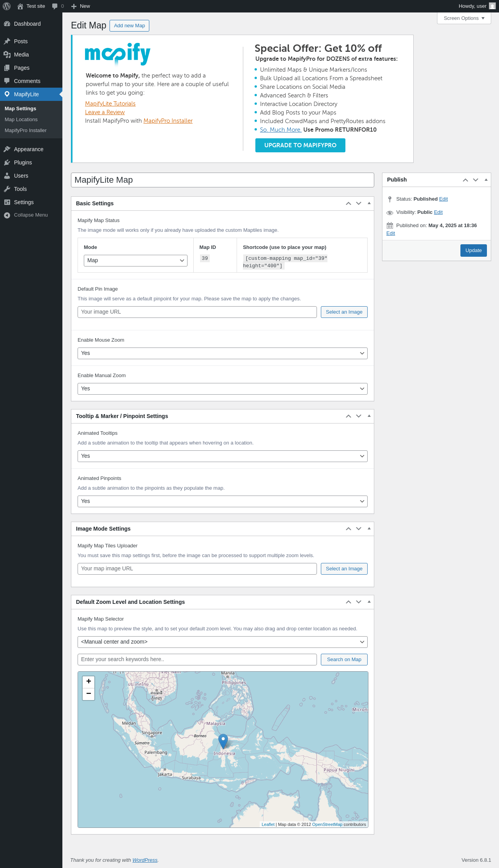Click the WordPress logo icon in admin bar
This screenshot has height=868, width=499.
pyautogui.click(x=7, y=6)
